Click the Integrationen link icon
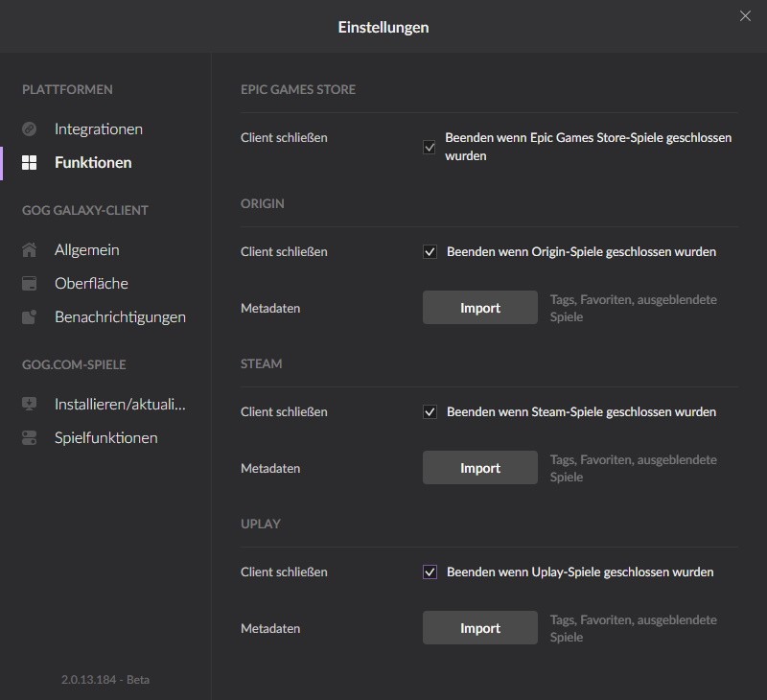The height and width of the screenshot is (700, 767). click(30, 129)
